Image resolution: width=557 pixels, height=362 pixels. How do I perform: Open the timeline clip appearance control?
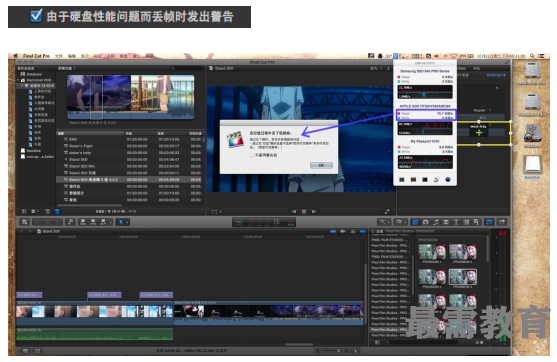356,351
